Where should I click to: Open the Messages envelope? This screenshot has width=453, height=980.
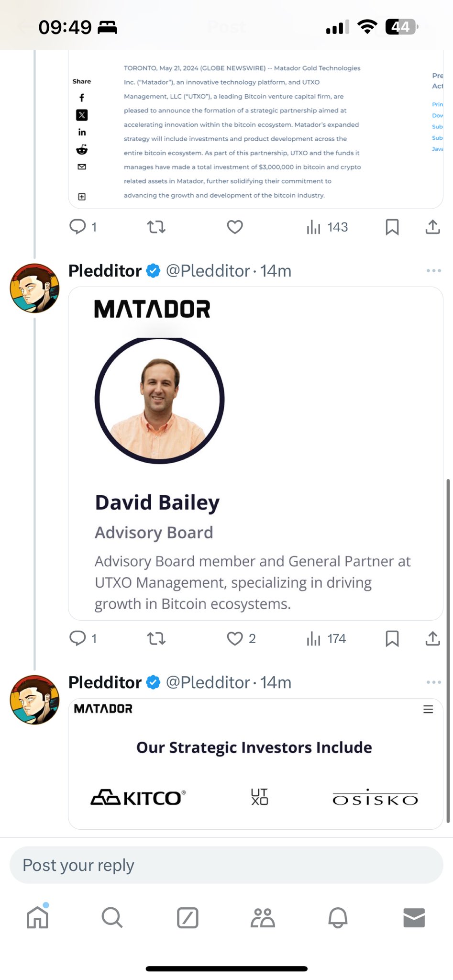tap(414, 917)
